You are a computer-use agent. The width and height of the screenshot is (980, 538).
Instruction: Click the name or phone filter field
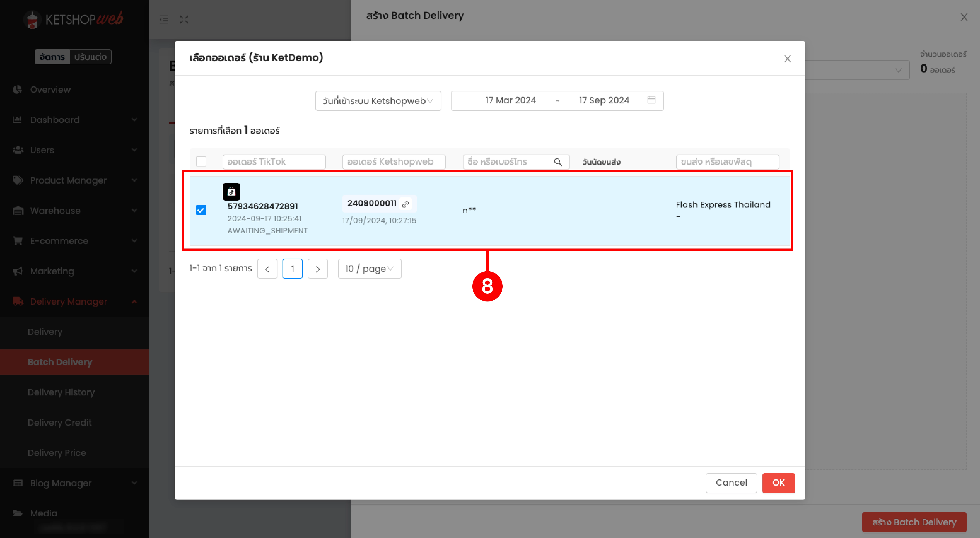point(516,162)
